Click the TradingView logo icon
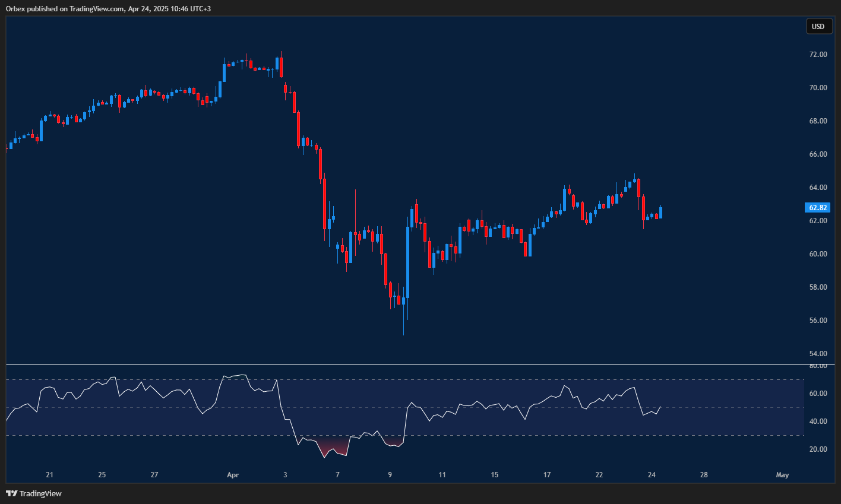The width and height of the screenshot is (841, 504). pos(11,493)
